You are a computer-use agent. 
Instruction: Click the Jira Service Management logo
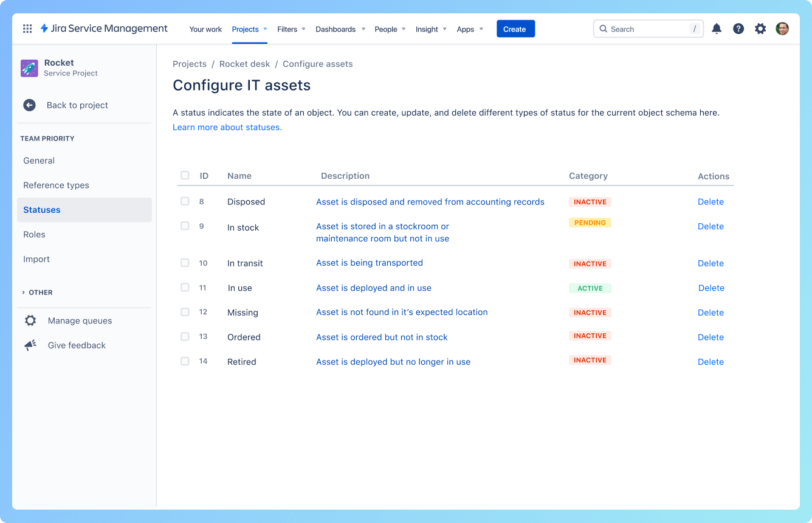click(x=104, y=28)
